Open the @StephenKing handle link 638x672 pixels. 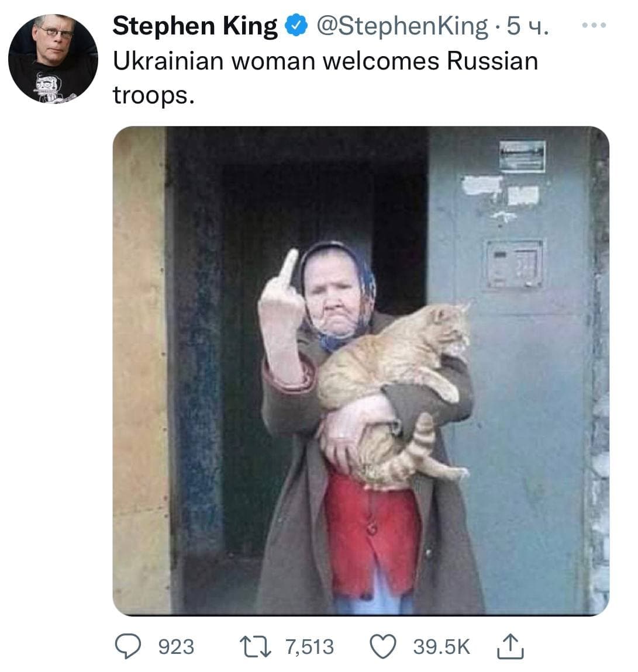pyautogui.click(x=401, y=26)
